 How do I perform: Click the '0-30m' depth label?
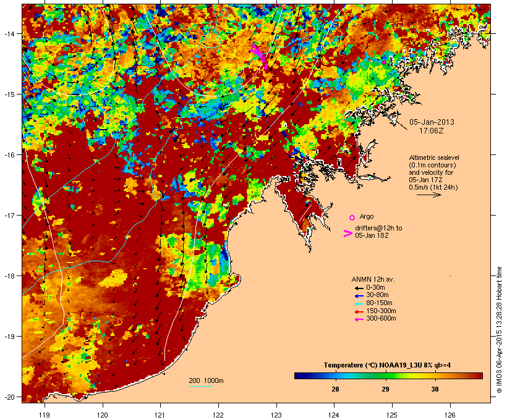click(375, 288)
